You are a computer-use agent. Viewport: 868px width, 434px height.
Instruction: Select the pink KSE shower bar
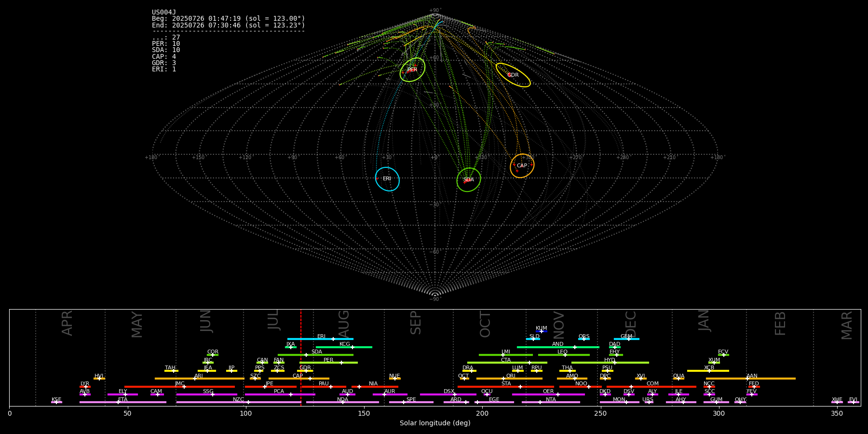[56, 402]
